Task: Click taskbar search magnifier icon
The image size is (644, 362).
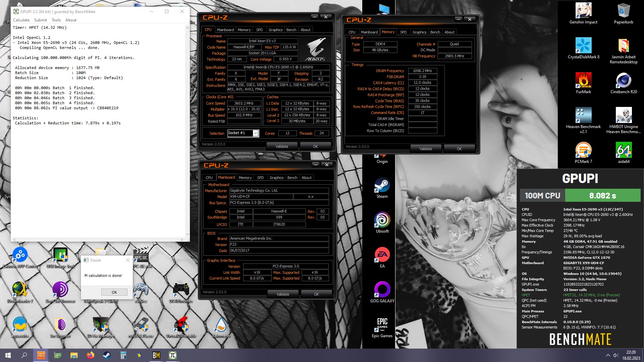Action: [24, 355]
